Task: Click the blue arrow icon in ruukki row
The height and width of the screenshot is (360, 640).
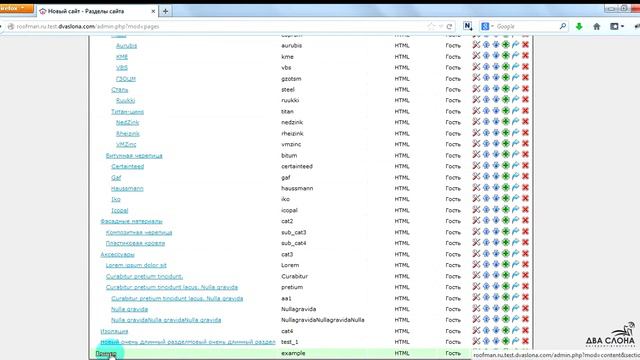Action: 516,100
